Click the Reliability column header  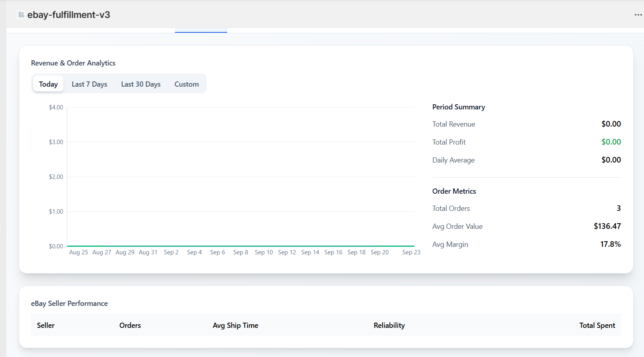pos(389,325)
